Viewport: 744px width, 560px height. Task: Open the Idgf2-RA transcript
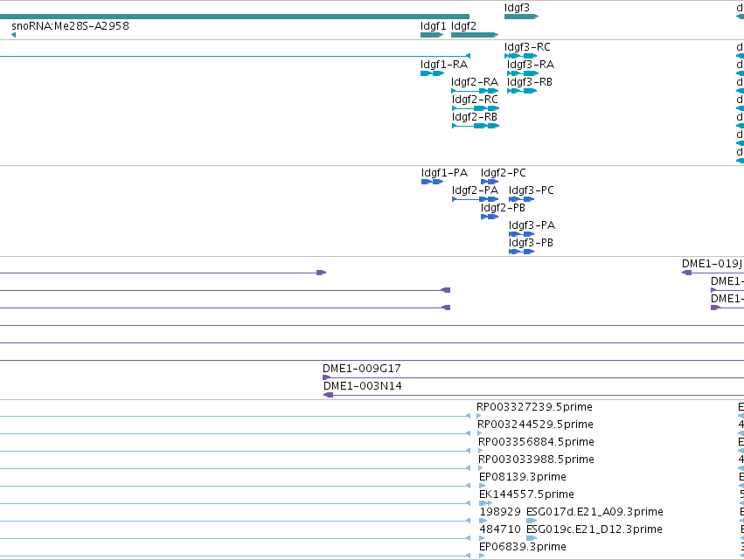pos(475,82)
